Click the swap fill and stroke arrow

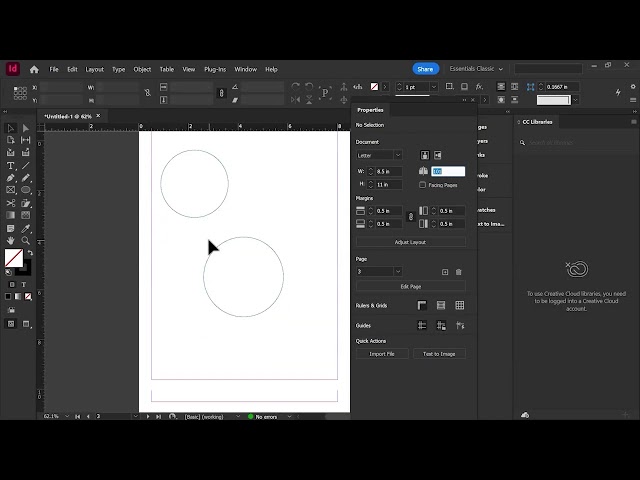pos(30,253)
